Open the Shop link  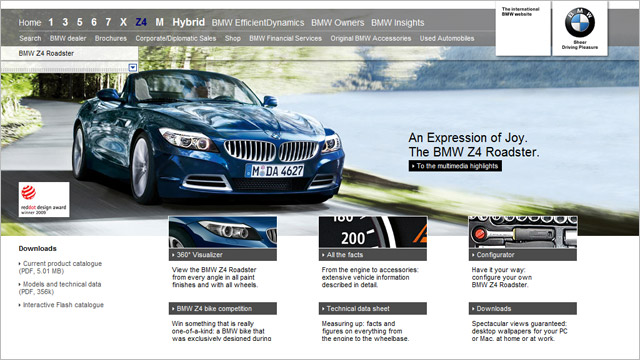tap(233, 38)
